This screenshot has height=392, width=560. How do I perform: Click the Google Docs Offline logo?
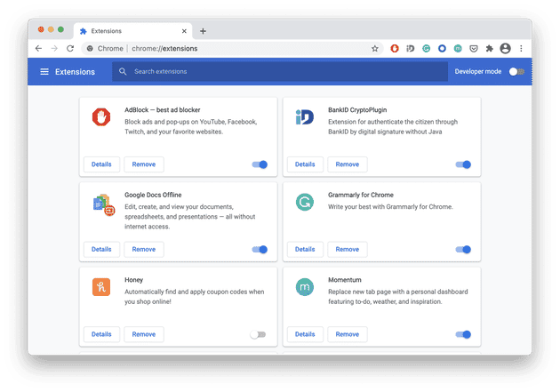pyautogui.click(x=104, y=204)
